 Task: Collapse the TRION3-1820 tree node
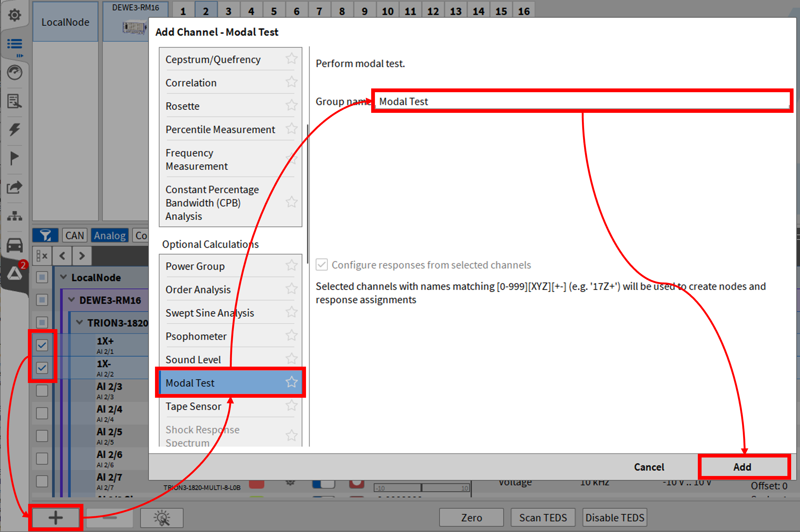(x=79, y=322)
